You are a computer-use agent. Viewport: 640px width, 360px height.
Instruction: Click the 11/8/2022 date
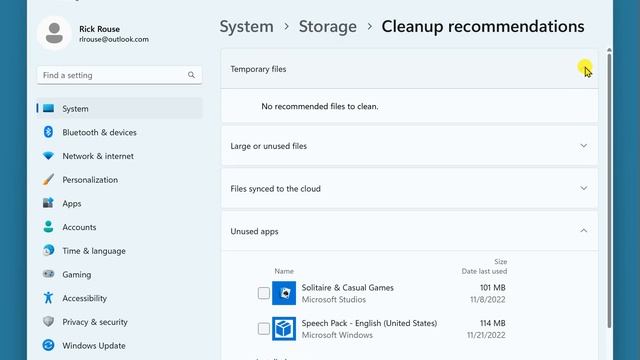(x=487, y=299)
